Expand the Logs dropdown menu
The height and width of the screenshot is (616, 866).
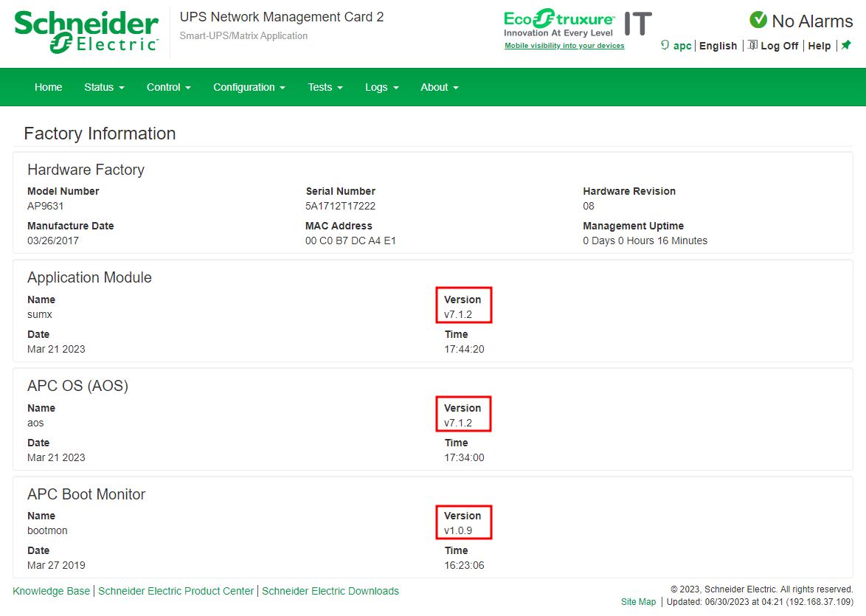pyautogui.click(x=381, y=87)
